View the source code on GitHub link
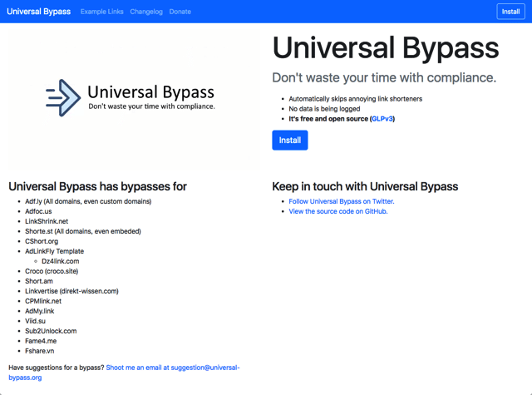Viewport: 532px width, 395px height. pyautogui.click(x=338, y=211)
